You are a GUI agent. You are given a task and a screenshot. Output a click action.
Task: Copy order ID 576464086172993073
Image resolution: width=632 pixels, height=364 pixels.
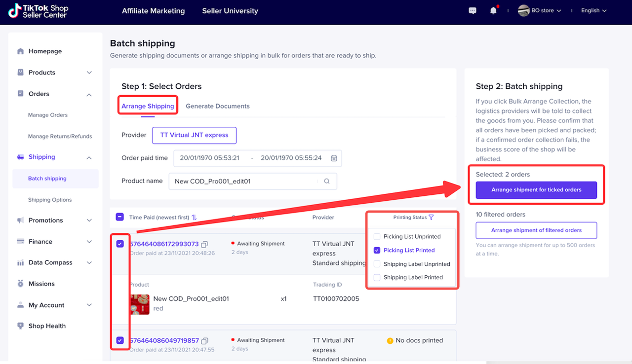pos(205,244)
